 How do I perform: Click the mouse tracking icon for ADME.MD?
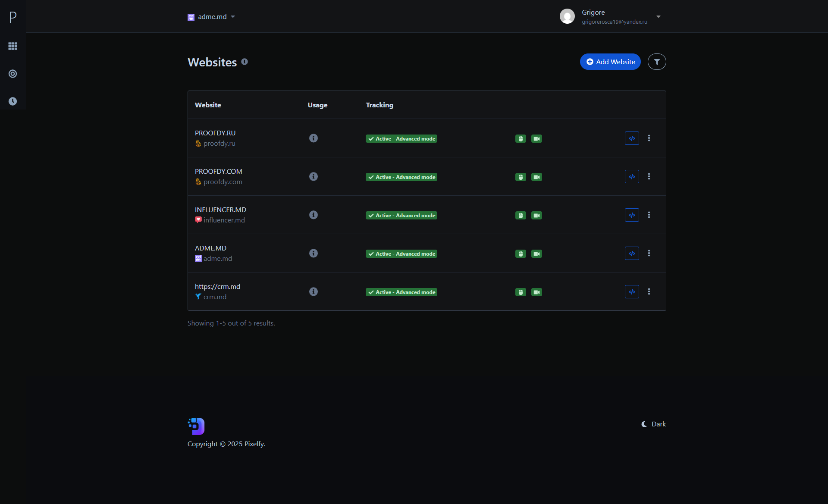[x=521, y=254]
